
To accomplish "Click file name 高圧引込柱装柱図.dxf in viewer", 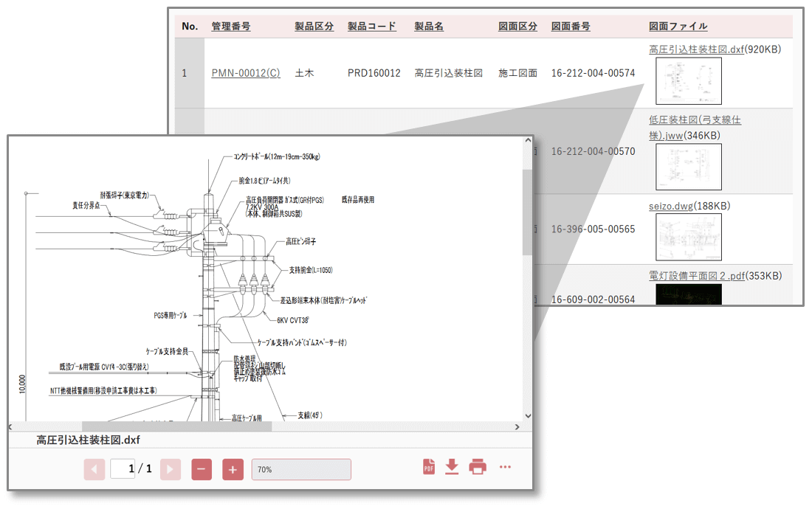I will 88,440.
